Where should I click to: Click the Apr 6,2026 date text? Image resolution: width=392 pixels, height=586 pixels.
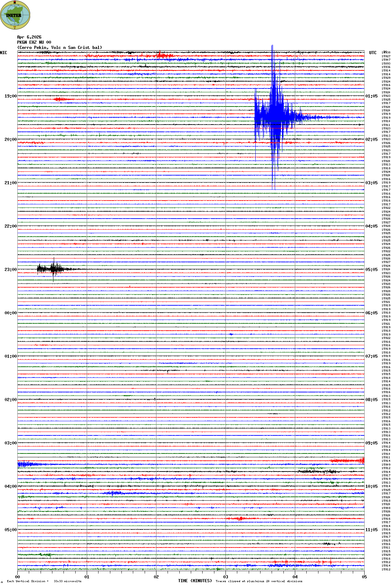[x=29, y=37]
